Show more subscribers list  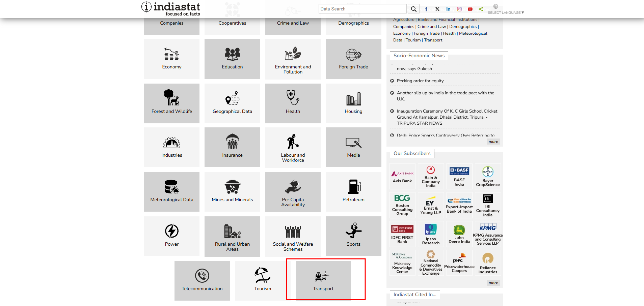point(493,283)
